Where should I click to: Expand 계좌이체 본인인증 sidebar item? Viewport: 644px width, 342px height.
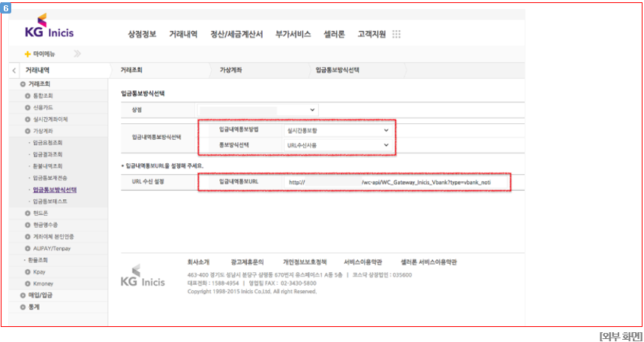click(28, 237)
